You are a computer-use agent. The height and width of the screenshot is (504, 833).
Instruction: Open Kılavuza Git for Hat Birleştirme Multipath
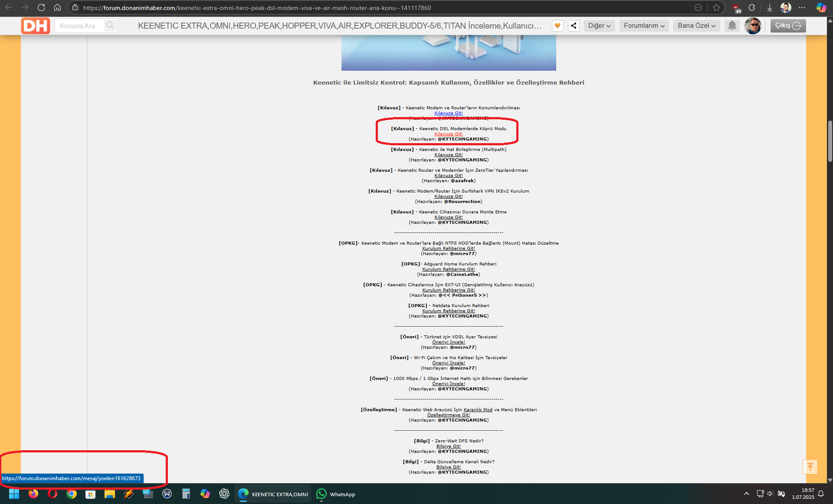click(x=449, y=155)
